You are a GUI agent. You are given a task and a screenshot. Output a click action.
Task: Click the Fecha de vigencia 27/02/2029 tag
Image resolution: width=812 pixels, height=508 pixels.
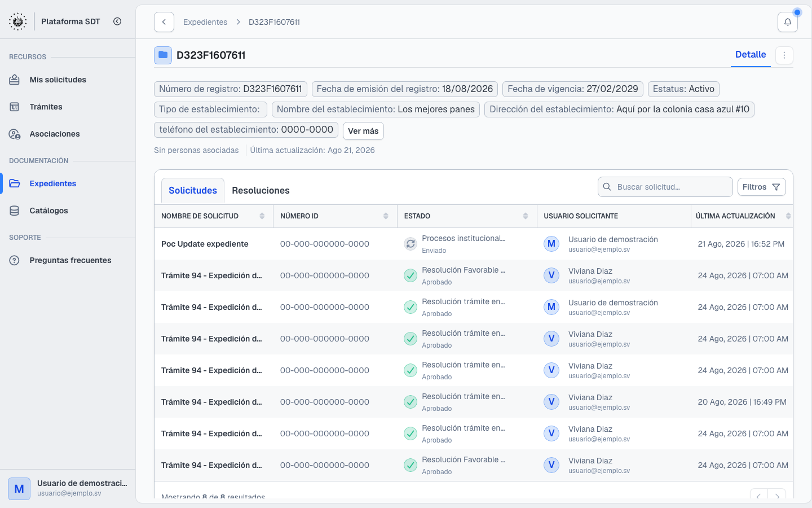click(573, 89)
